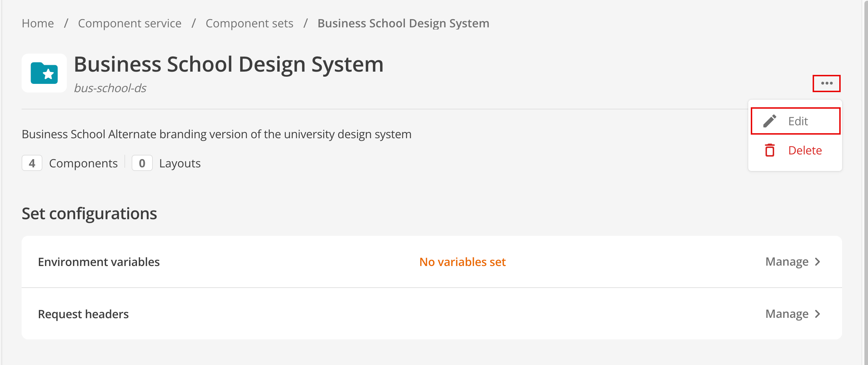Click the Set configurations heading

click(x=89, y=213)
